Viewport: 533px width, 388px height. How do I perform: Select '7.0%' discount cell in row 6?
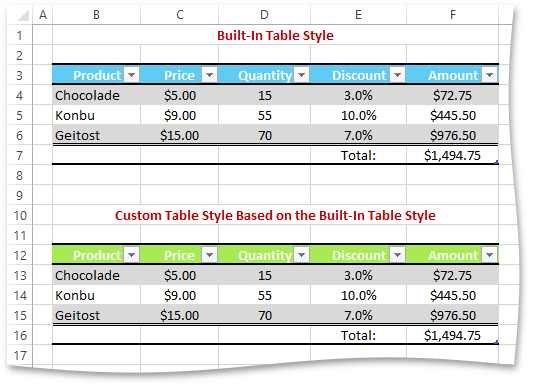358,135
